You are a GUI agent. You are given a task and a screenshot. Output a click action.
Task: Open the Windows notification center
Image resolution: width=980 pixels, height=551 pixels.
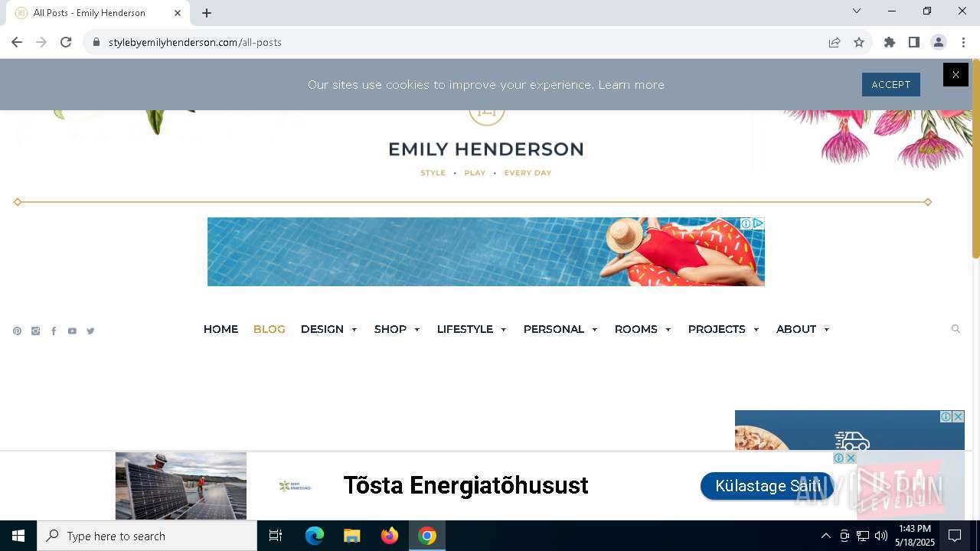tap(955, 536)
